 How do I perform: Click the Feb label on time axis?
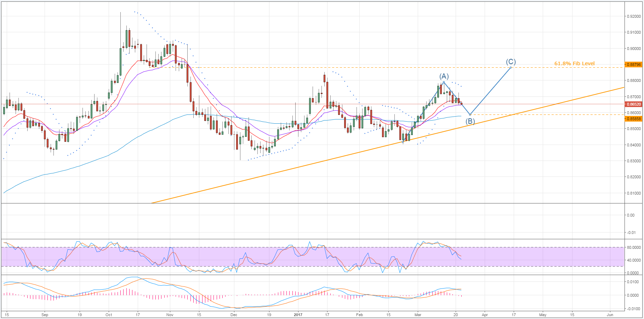coord(359,314)
